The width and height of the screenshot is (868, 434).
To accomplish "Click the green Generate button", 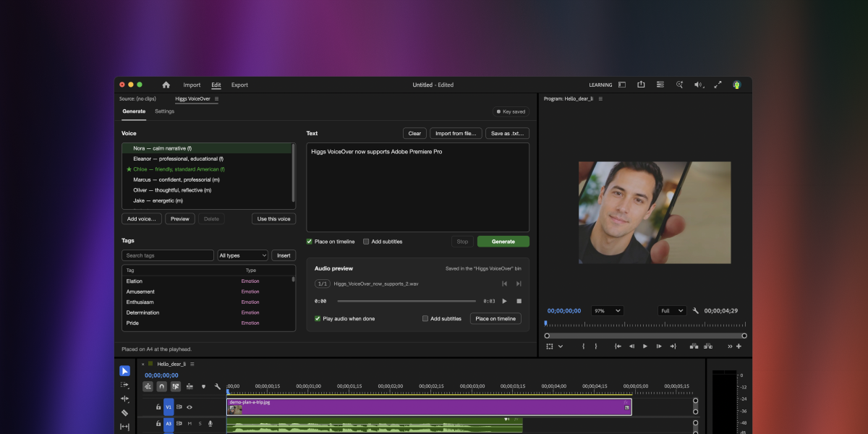I will 503,242.
